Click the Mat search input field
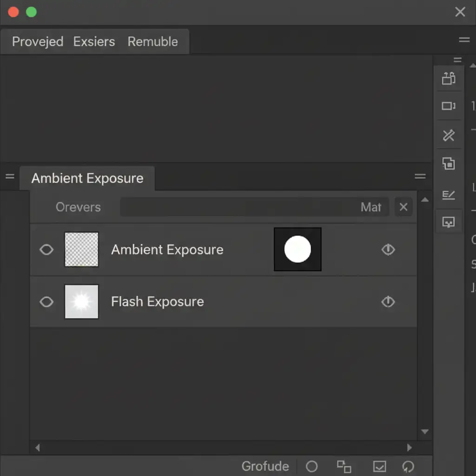Screen dimensions: 476x476 251,207
